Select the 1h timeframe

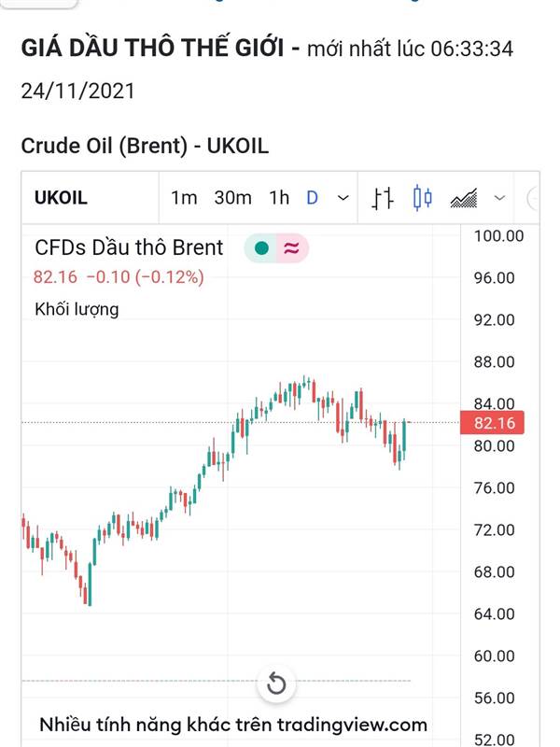coord(279,198)
